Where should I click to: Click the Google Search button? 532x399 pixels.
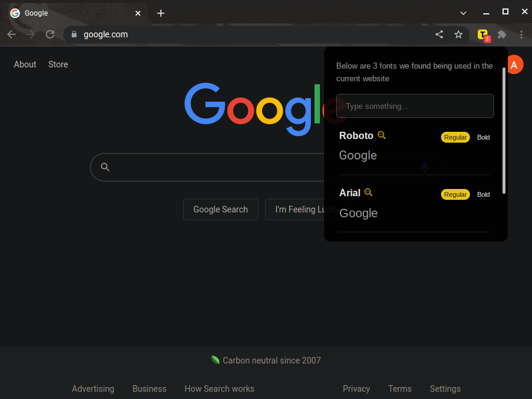click(x=221, y=209)
